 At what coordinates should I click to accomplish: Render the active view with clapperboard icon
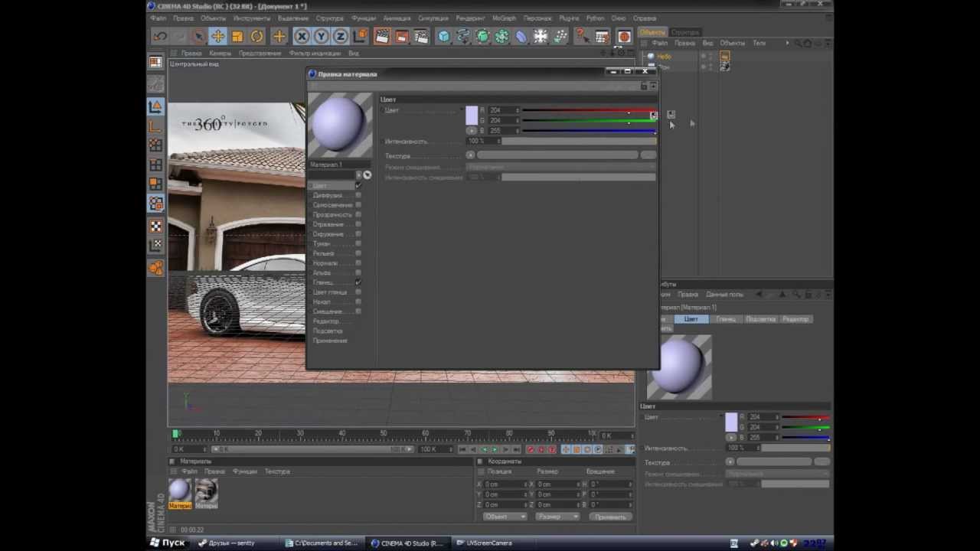point(382,36)
